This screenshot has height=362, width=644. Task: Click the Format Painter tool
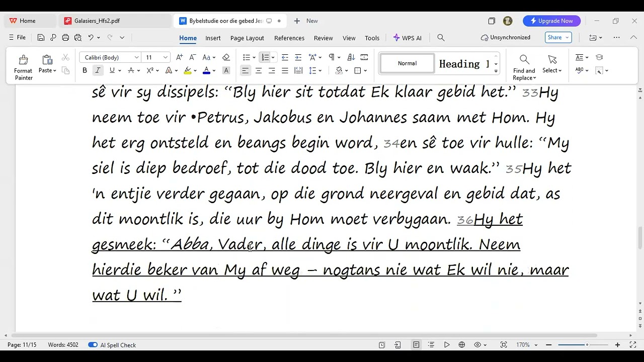[23, 67]
